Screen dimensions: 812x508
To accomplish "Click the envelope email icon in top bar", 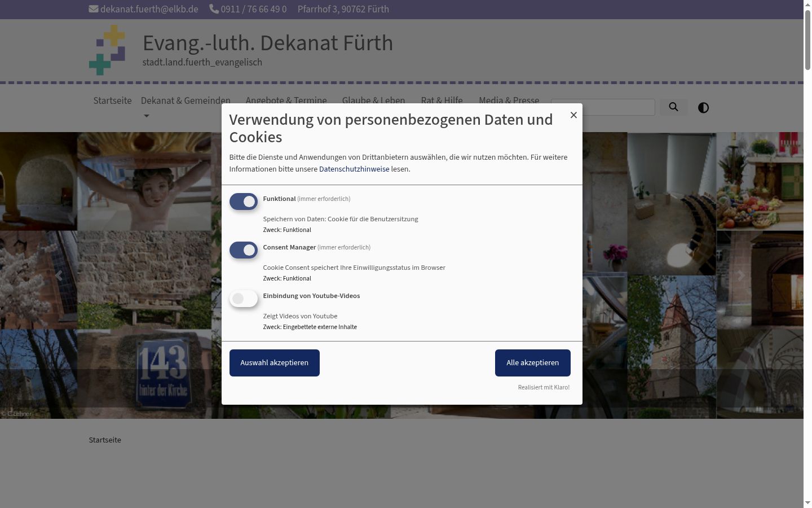I will [94, 9].
